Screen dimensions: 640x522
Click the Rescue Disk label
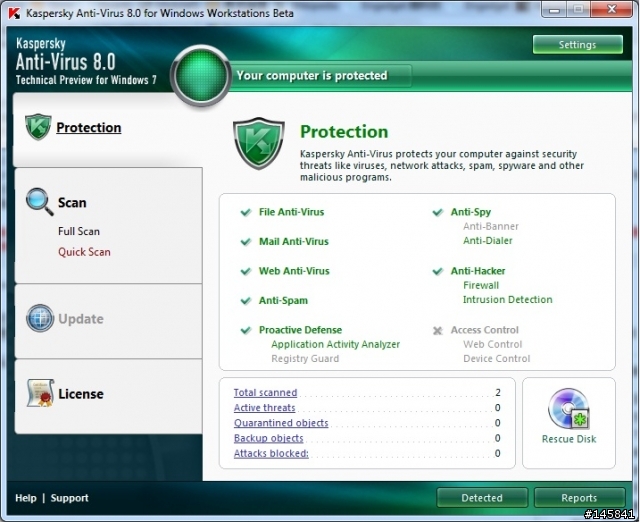coord(569,439)
